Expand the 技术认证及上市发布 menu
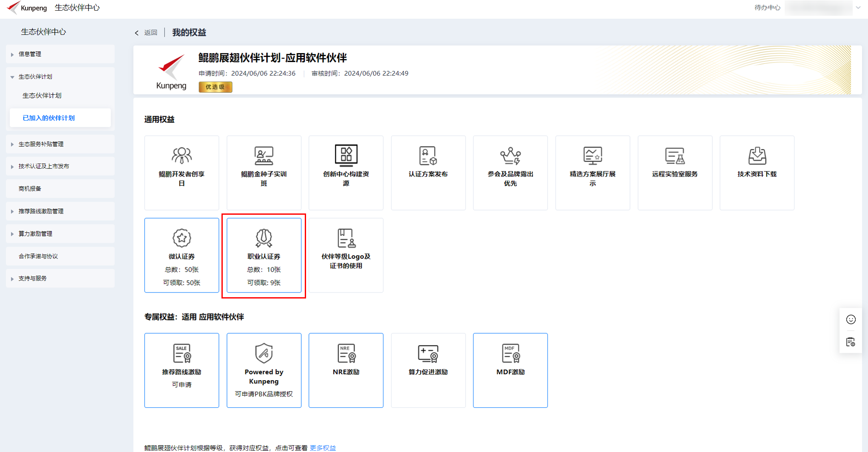 (x=60, y=166)
